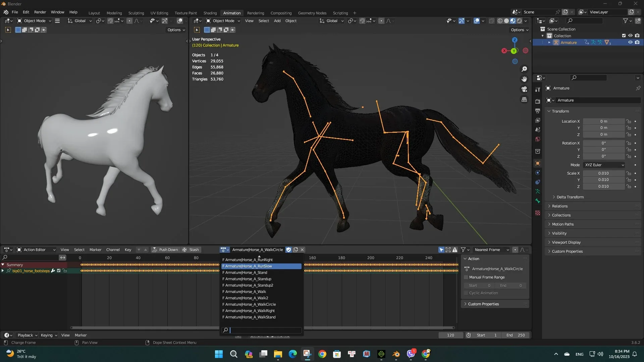Toggle only show selected filter in Action Editor

(x=441, y=250)
